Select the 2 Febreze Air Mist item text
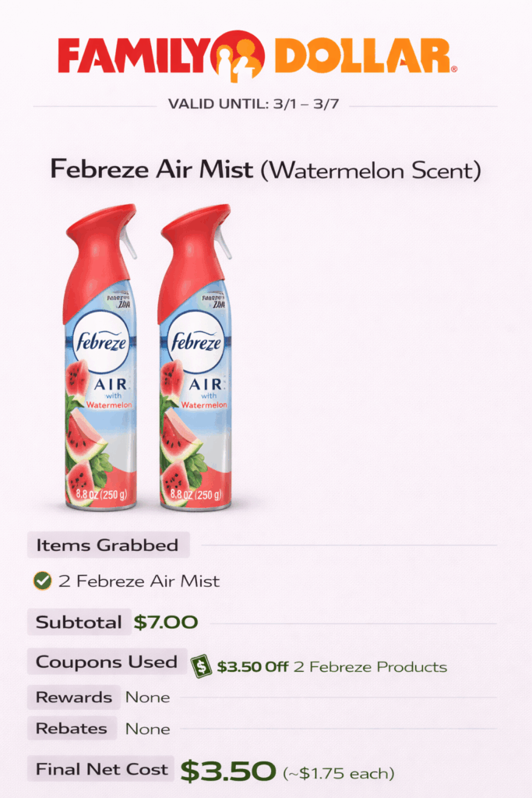The image size is (532, 798). point(139,581)
